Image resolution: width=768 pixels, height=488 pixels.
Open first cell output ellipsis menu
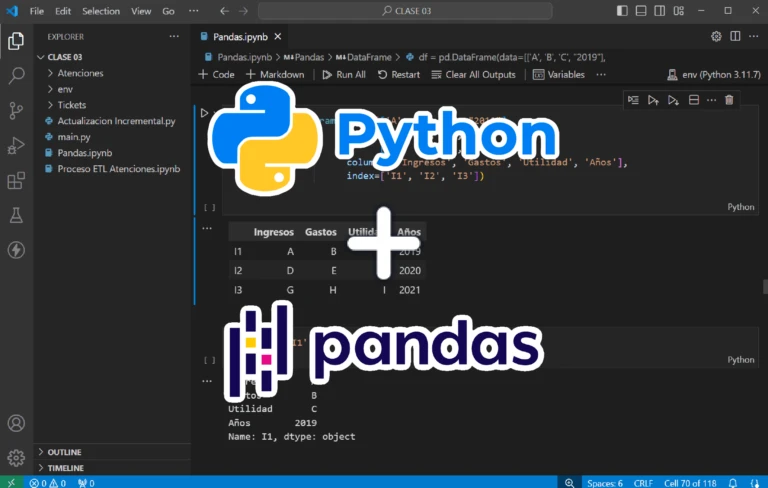coord(207,228)
